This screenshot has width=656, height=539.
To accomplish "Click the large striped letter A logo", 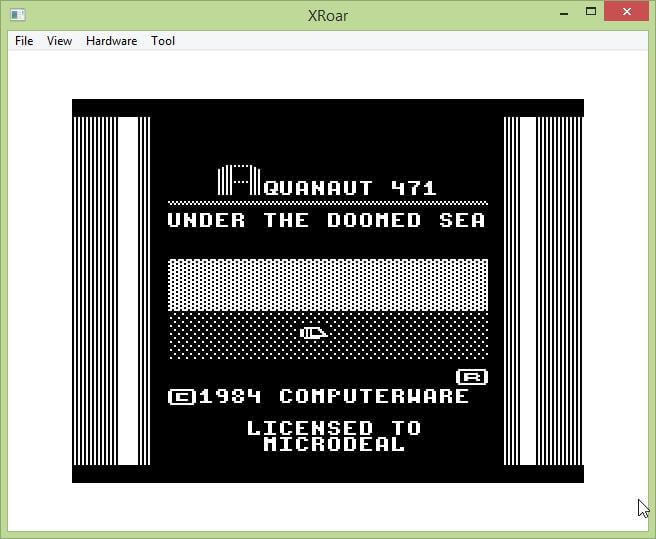I will click(x=239, y=180).
